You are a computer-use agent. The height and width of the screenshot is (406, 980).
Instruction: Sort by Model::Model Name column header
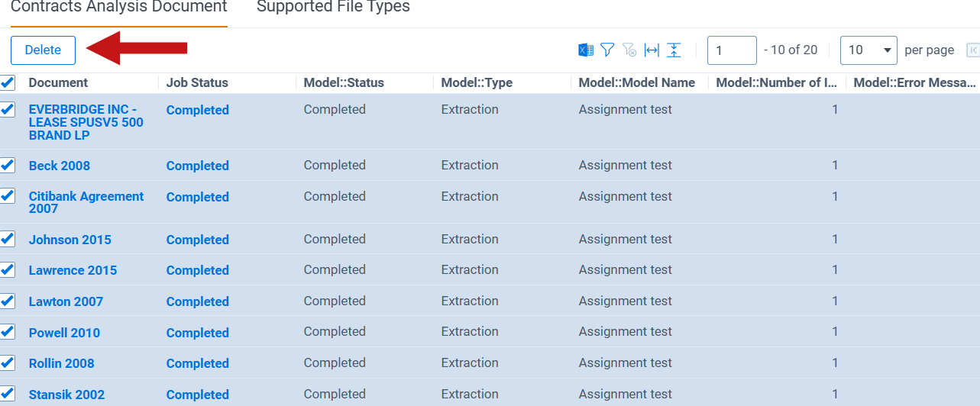(x=637, y=82)
